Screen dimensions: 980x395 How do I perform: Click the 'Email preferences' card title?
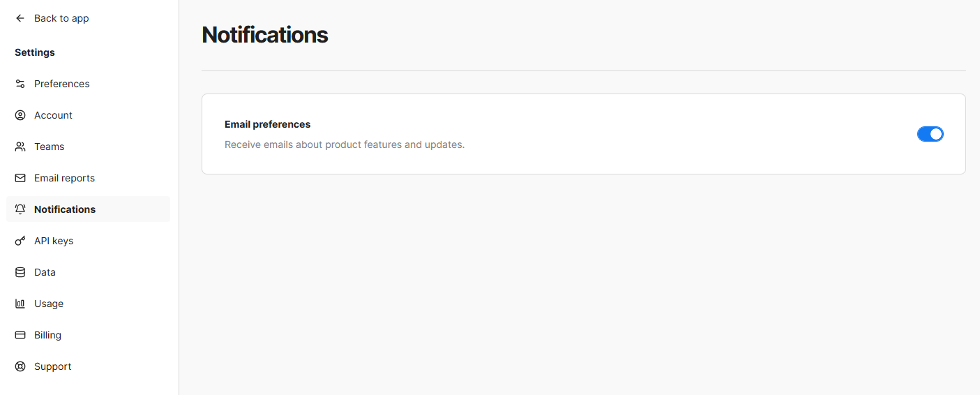tap(267, 124)
